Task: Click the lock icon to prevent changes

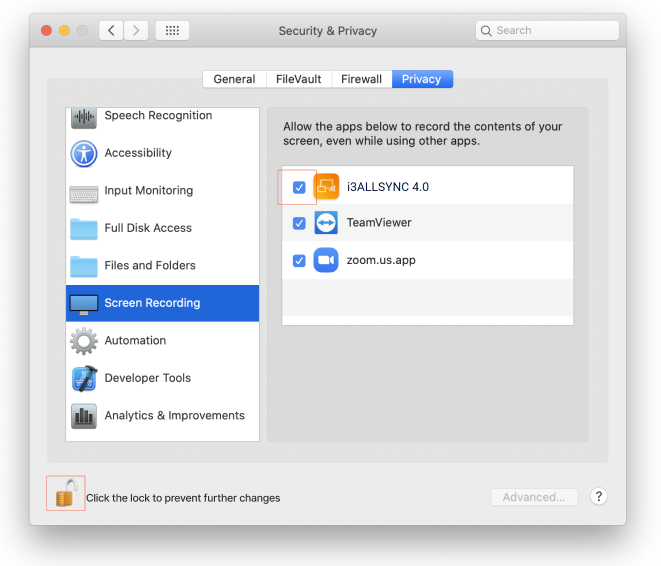Action: pos(65,494)
